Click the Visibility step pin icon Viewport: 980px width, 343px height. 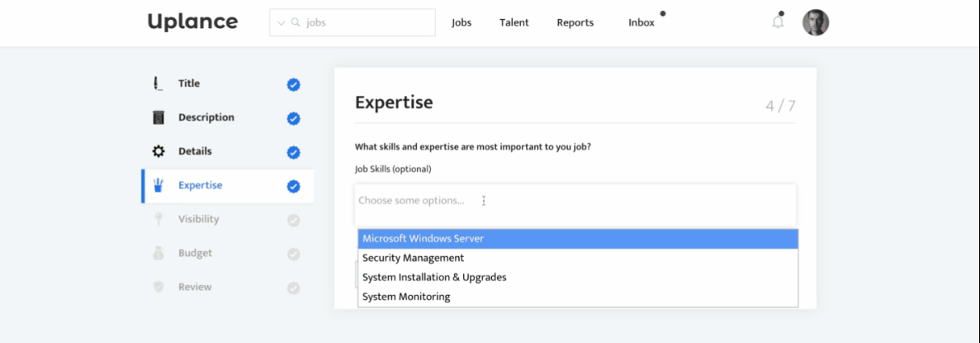[x=159, y=219]
